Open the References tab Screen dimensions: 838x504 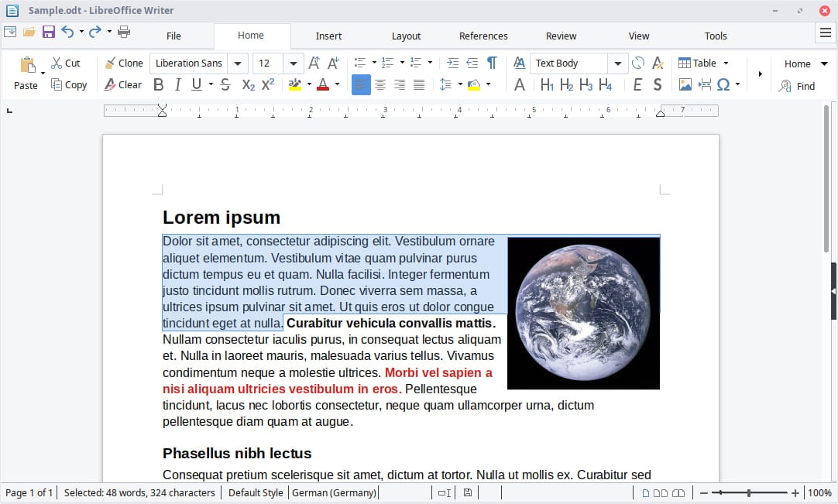[483, 36]
